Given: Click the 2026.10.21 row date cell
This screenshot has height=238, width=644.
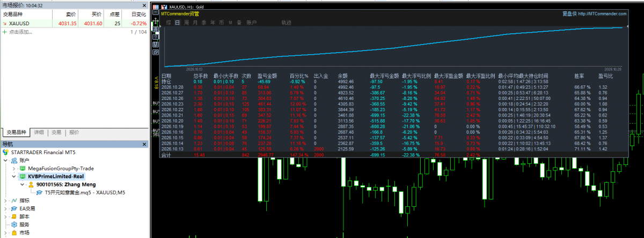Looking at the screenshot, I should (x=173, y=116).
